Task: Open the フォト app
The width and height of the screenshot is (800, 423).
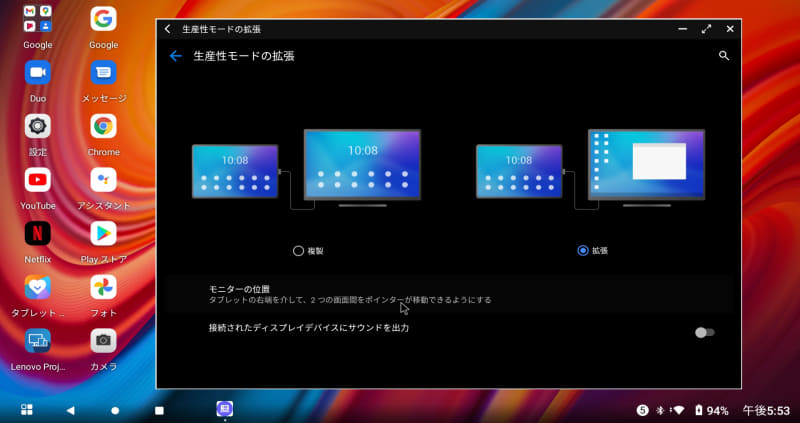Action: point(104,287)
